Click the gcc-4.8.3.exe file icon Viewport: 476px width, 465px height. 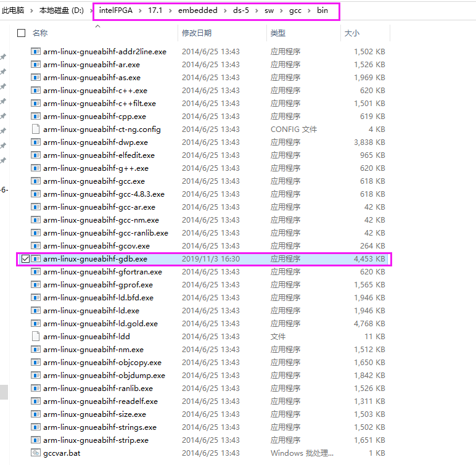pyautogui.click(x=36, y=194)
